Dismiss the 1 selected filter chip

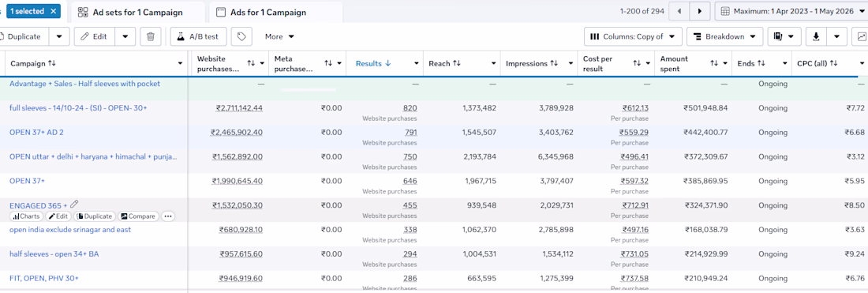(53, 11)
